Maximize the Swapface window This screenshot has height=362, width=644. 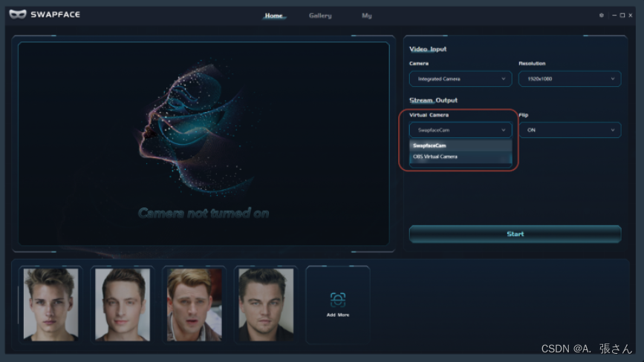click(622, 15)
